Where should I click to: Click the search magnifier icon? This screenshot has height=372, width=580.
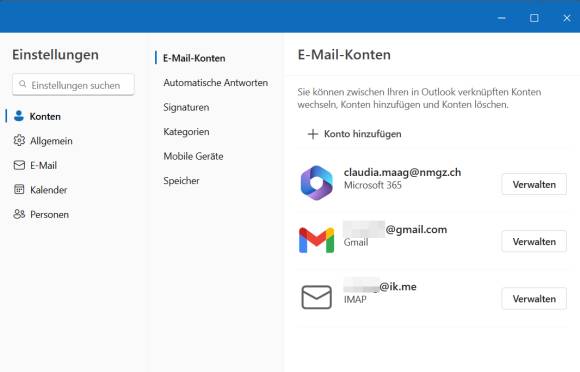(23, 84)
